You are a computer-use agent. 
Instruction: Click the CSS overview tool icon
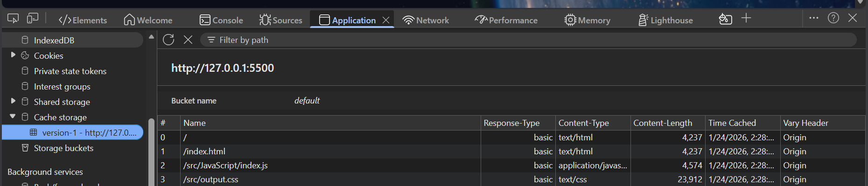[725, 19]
